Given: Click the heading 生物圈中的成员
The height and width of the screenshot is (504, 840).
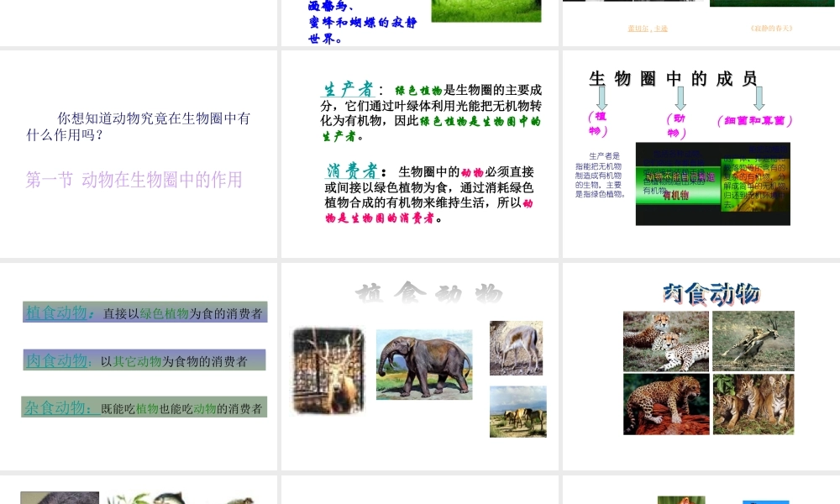Looking at the screenshot, I should click(673, 79).
